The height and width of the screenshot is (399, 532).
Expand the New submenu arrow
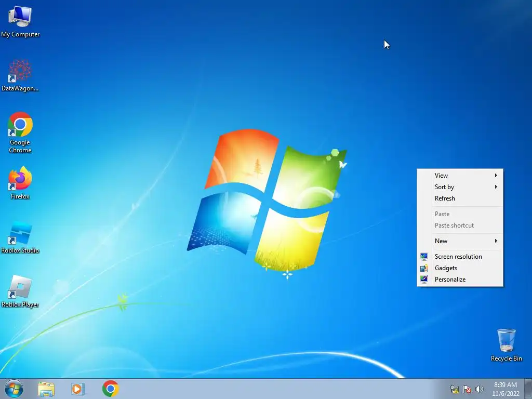click(x=496, y=241)
